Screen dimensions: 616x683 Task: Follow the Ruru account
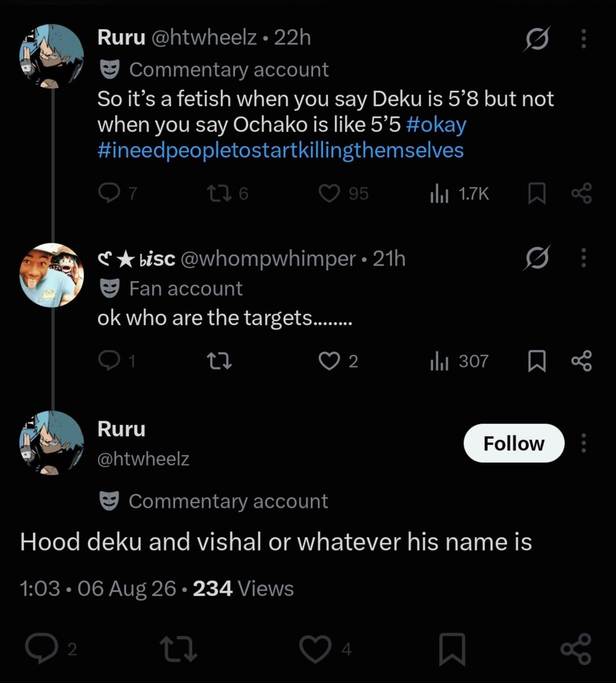(x=514, y=443)
